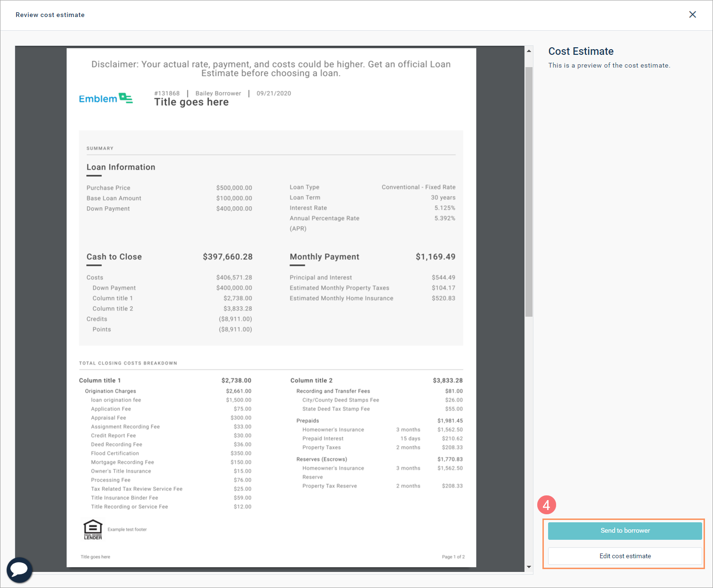
Task: Click the Page 1 of 2 indicator
Action: (x=453, y=557)
